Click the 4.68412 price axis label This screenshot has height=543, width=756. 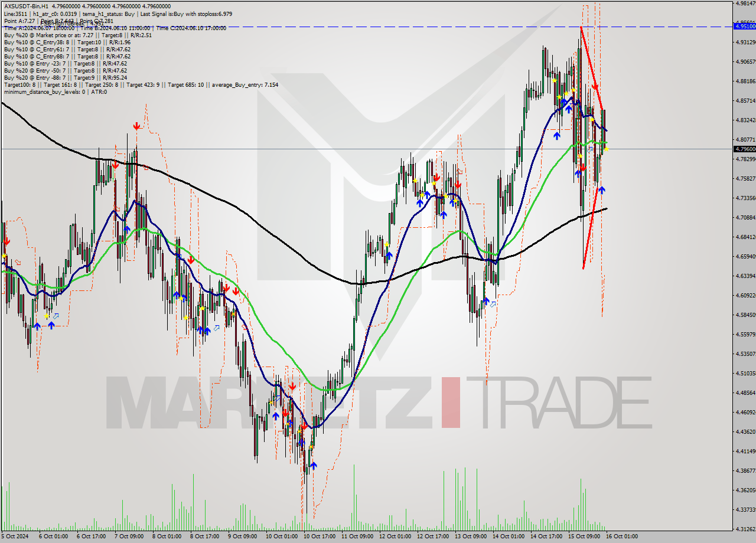(x=745, y=237)
